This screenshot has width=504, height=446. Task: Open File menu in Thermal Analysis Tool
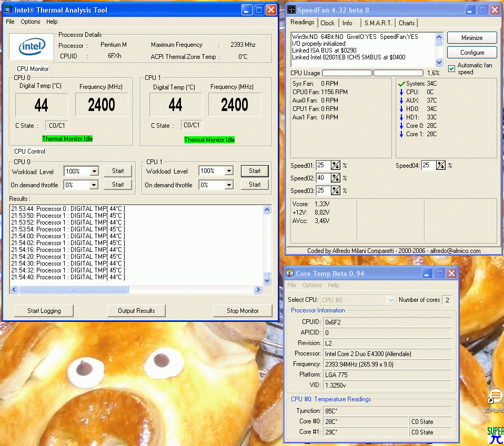(10, 22)
